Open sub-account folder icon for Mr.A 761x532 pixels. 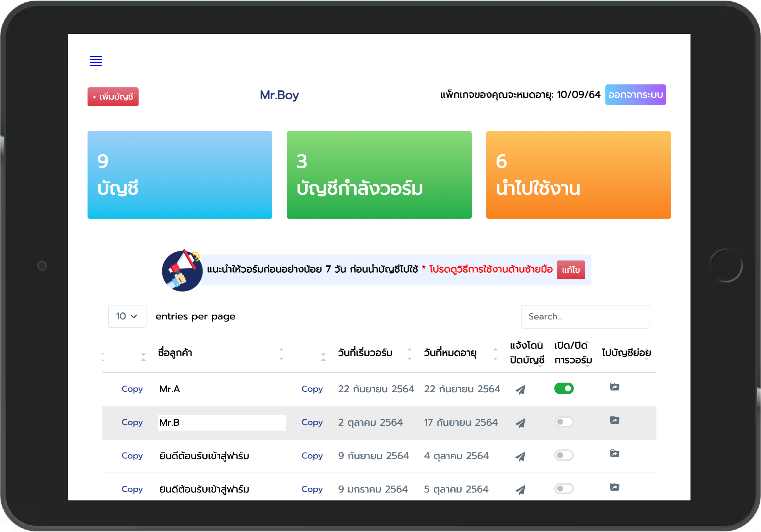click(x=615, y=387)
